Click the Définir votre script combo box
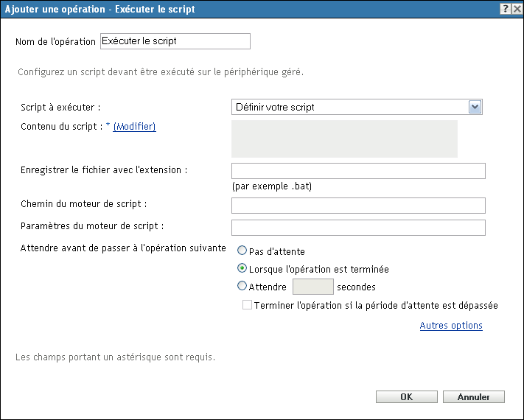Screen dimensions: 524x420 tap(357, 108)
